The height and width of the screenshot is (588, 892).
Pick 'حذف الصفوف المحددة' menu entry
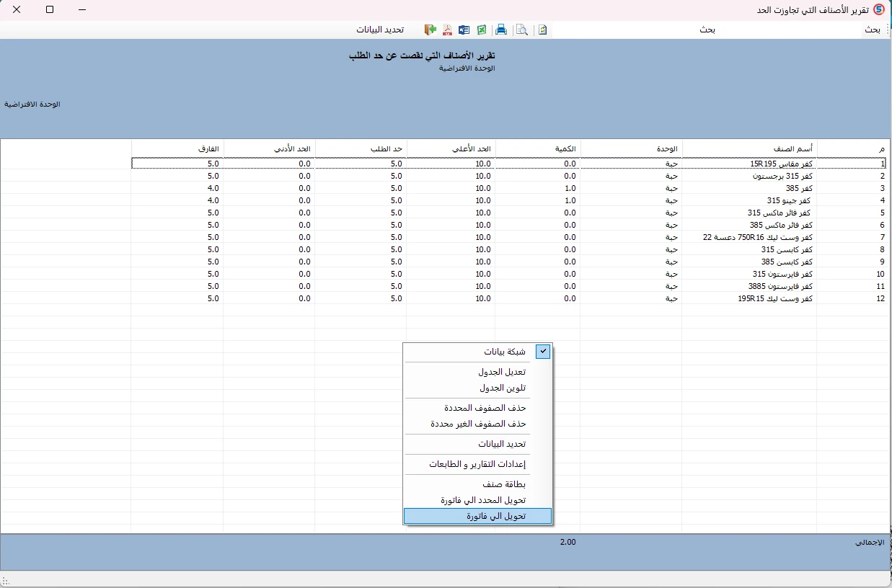pos(478,408)
